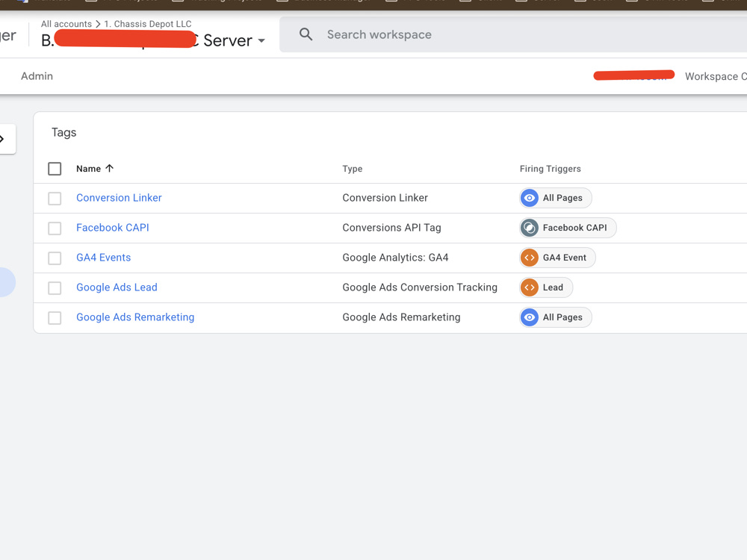Open the GA4 Events tag
The width and height of the screenshot is (747, 560).
click(103, 258)
